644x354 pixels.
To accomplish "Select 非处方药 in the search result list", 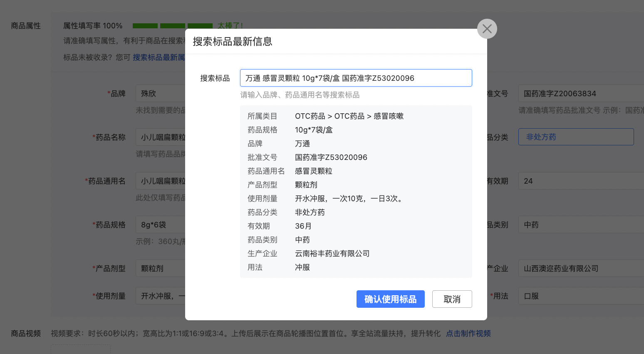I will [310, 212].
